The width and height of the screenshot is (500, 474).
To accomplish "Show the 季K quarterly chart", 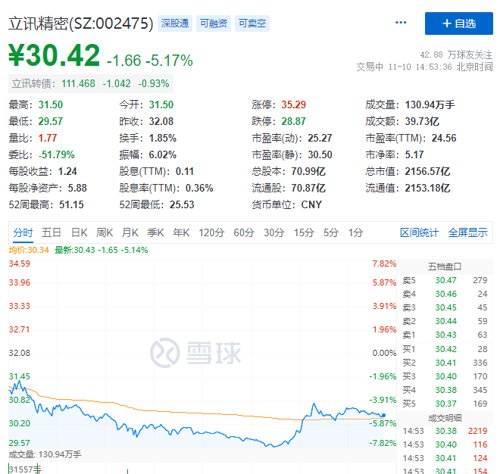I will point(156,232).
